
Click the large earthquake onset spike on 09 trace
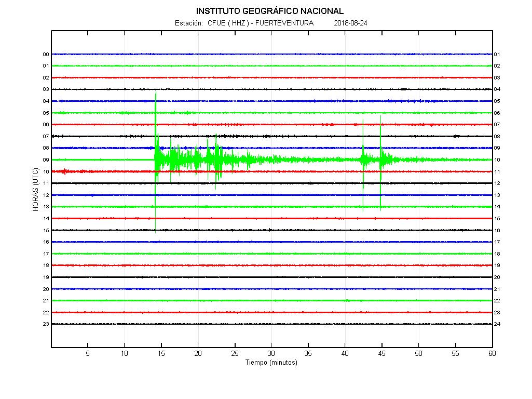click(x=156, y=162)
